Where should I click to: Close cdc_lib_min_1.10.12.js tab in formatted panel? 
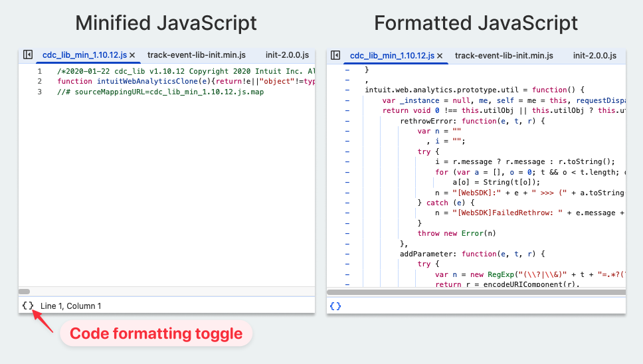tap(440, 56)
